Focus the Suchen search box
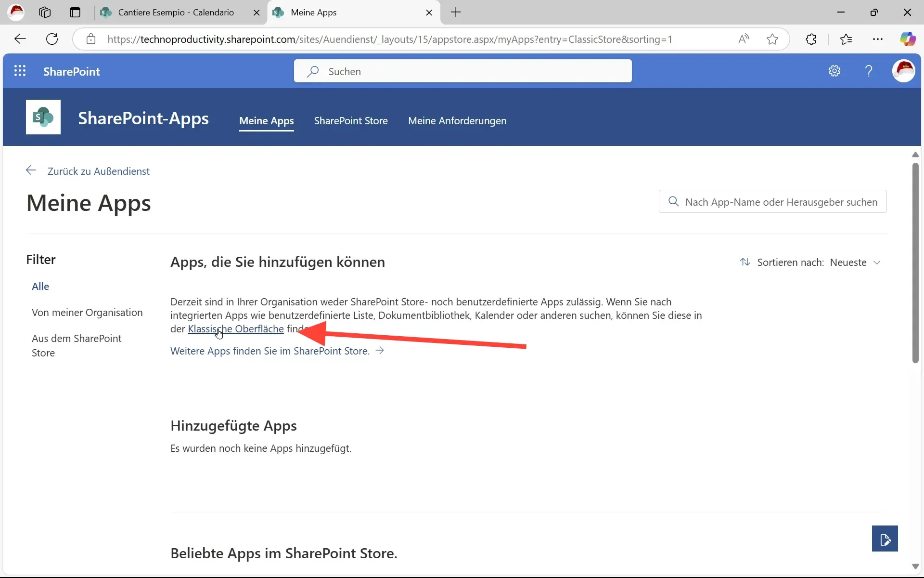This screenshot has height=578, width=924. 462,71
